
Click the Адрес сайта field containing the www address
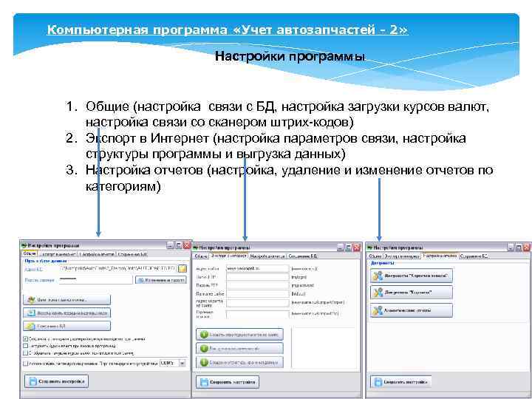pos(258,268)
